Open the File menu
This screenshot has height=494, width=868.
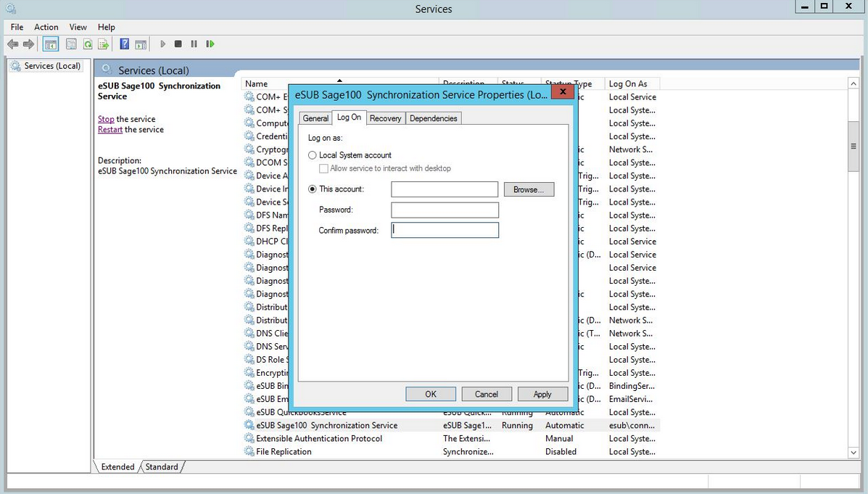[17, 27]
